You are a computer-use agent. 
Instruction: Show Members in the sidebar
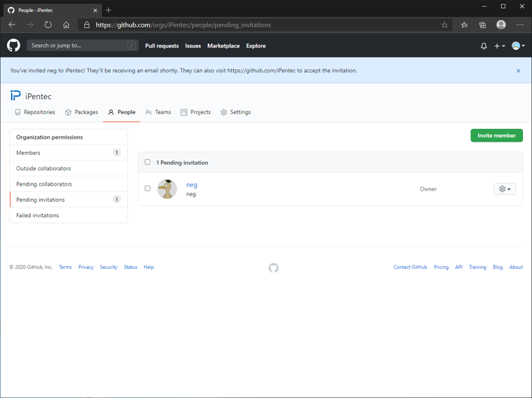pyautogui.click(x=69, y=153)
